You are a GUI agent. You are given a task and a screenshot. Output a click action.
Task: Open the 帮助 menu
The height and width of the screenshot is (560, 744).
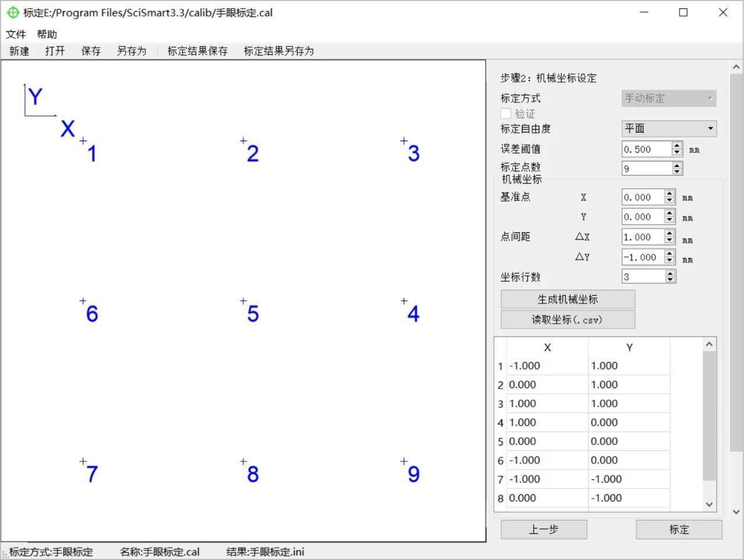click(x=47, y=34)
